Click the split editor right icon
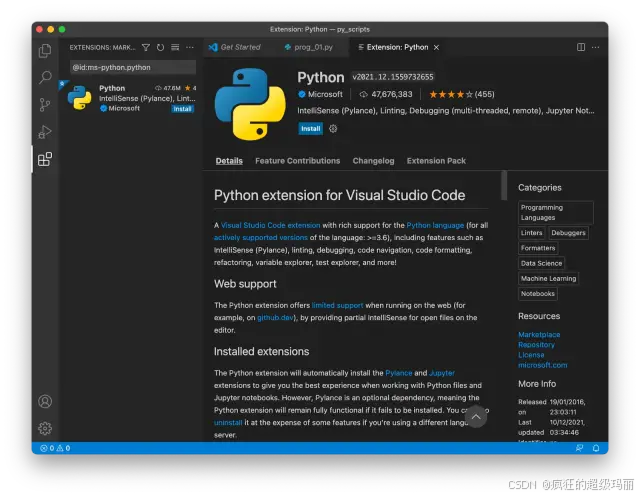Screen dimensions: 640x496 tap(581, 47)
